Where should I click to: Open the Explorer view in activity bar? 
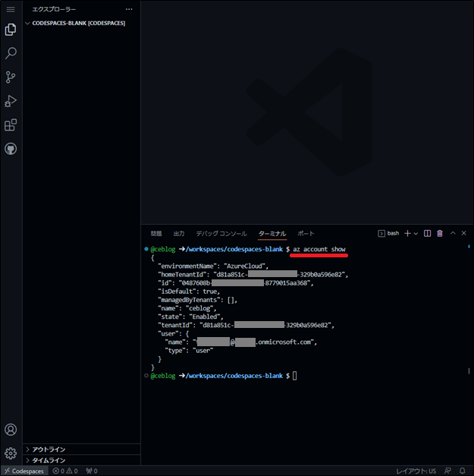[x=11, y=30]
